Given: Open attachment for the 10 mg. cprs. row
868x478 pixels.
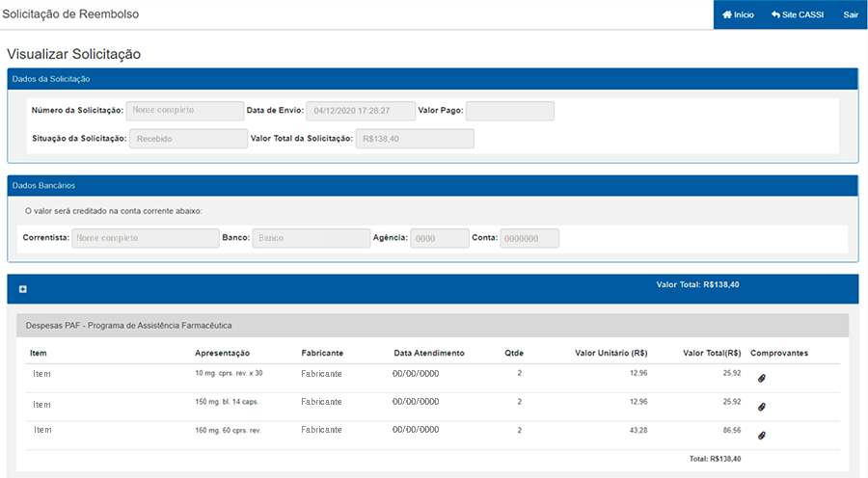Looking at the screenshot, I should point(762,379).
